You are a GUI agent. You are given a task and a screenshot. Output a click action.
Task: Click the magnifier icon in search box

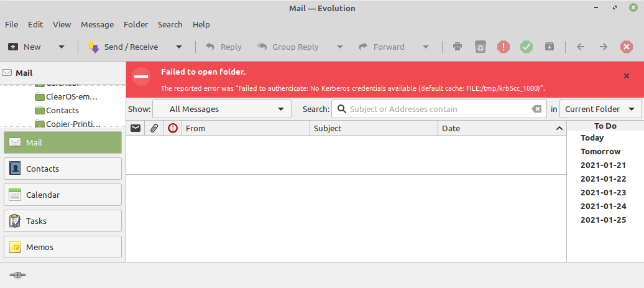341,109
